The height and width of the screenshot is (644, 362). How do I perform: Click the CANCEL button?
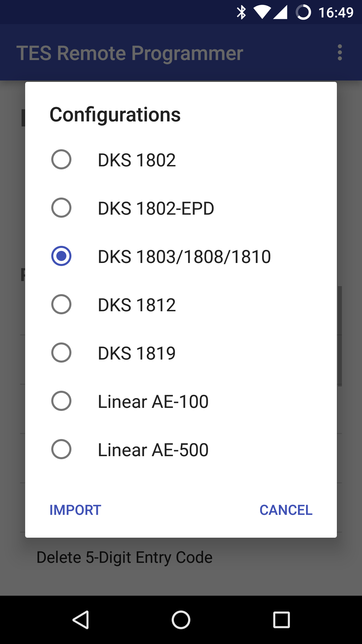(286, 510)
